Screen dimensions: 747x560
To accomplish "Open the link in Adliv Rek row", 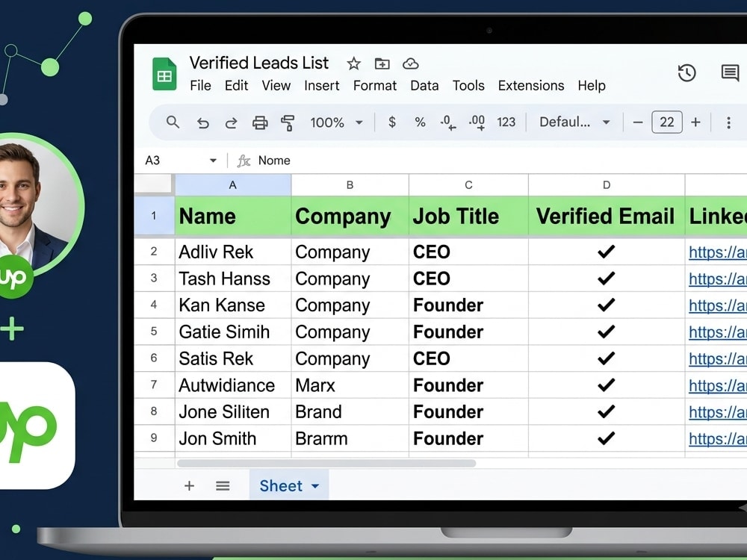I will [717, 252].
